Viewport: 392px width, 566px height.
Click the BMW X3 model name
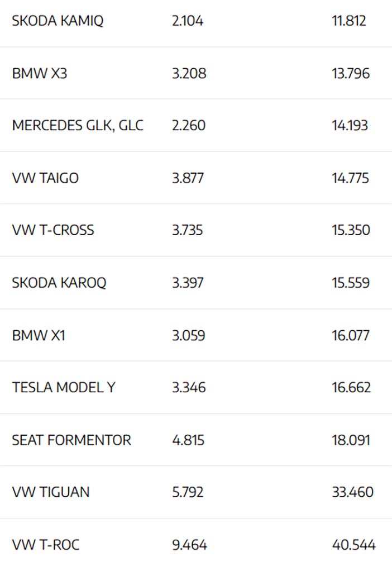pos(39,73)
